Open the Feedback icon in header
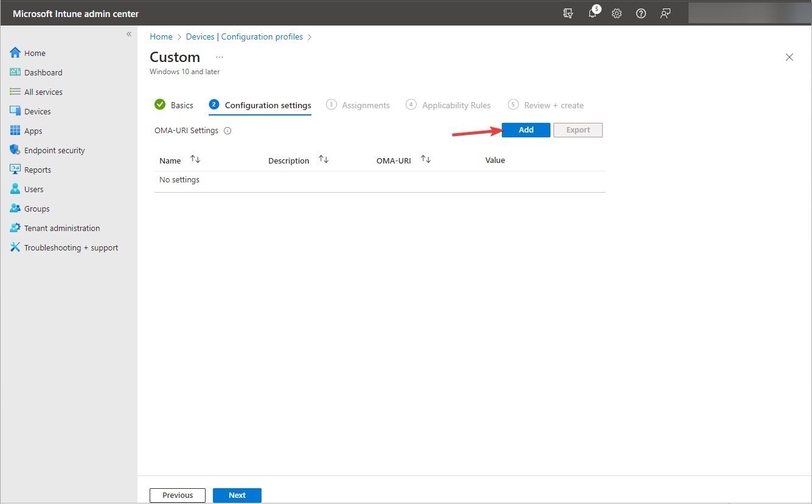The image size is (812, 504). 665,13
